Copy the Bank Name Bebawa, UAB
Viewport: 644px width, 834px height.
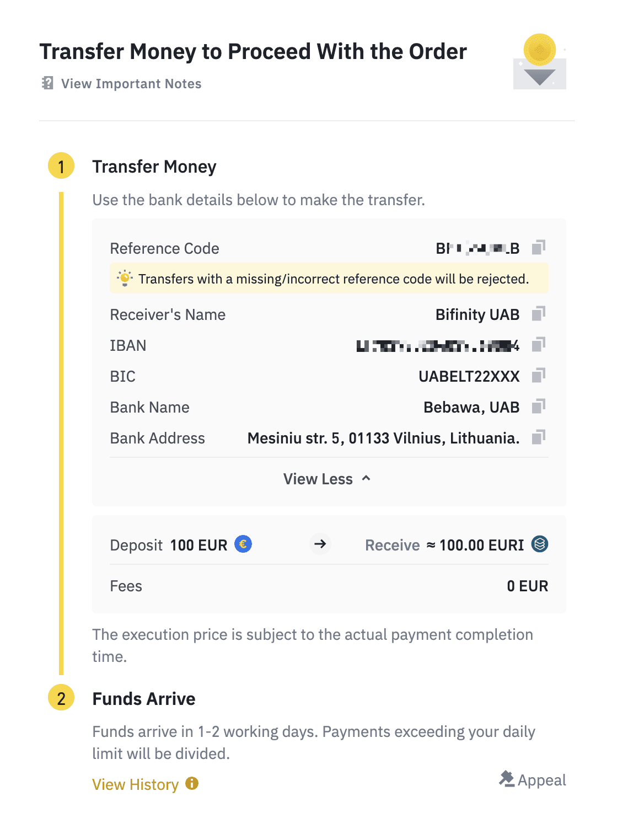(538, 407)
